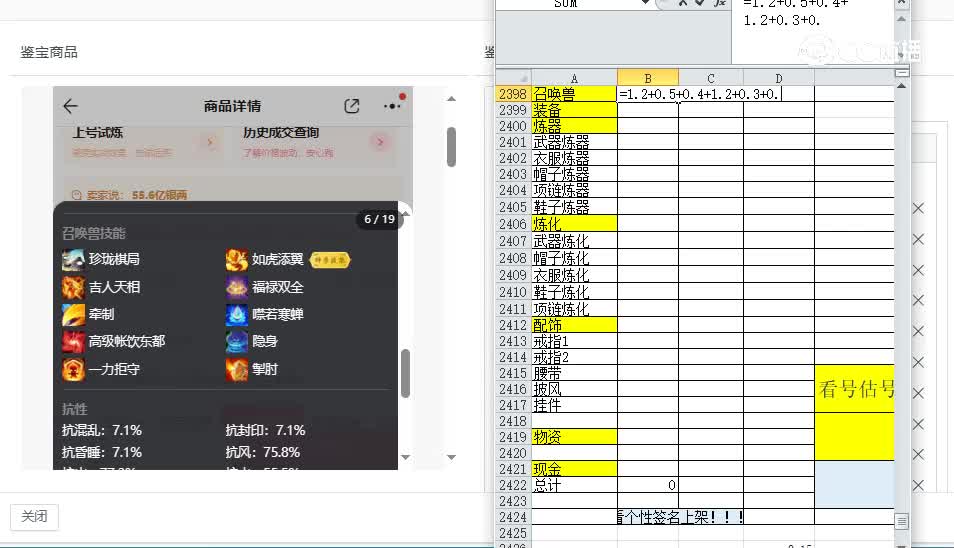Confirm formula with the Enter checkmark button
The width and height of the screenshot is (954, 548).
[700, 3]
